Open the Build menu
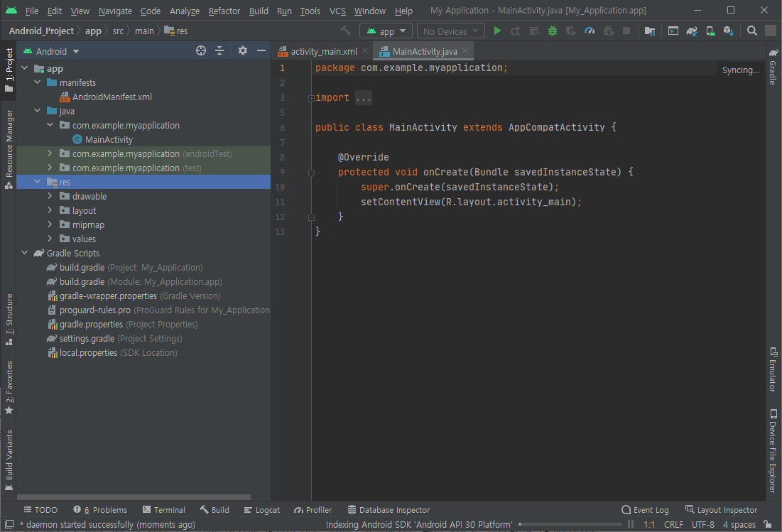 (x=259, y=11)
